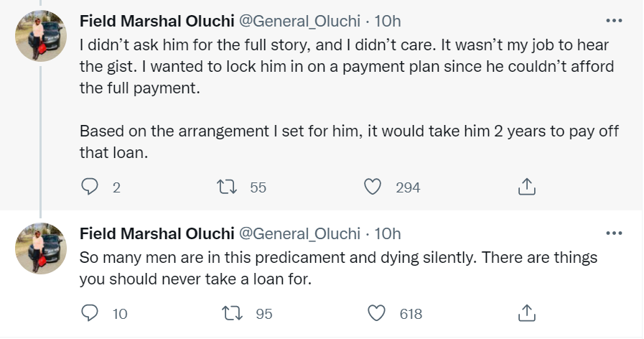
Task: Reply to the predicament tweet
Action: point(90,314)
